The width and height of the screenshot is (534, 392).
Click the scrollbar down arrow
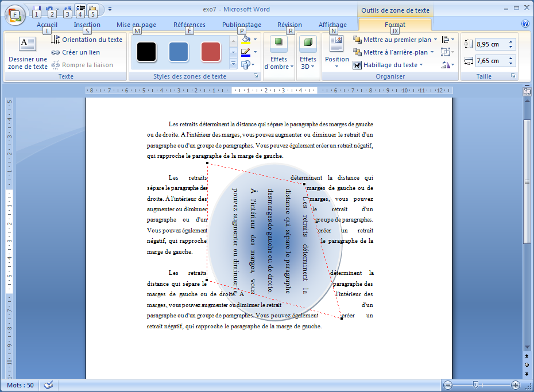527,347
